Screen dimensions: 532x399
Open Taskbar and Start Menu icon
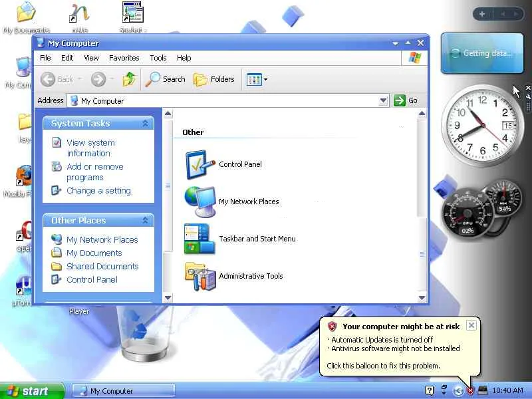click(x=199, y=239)
